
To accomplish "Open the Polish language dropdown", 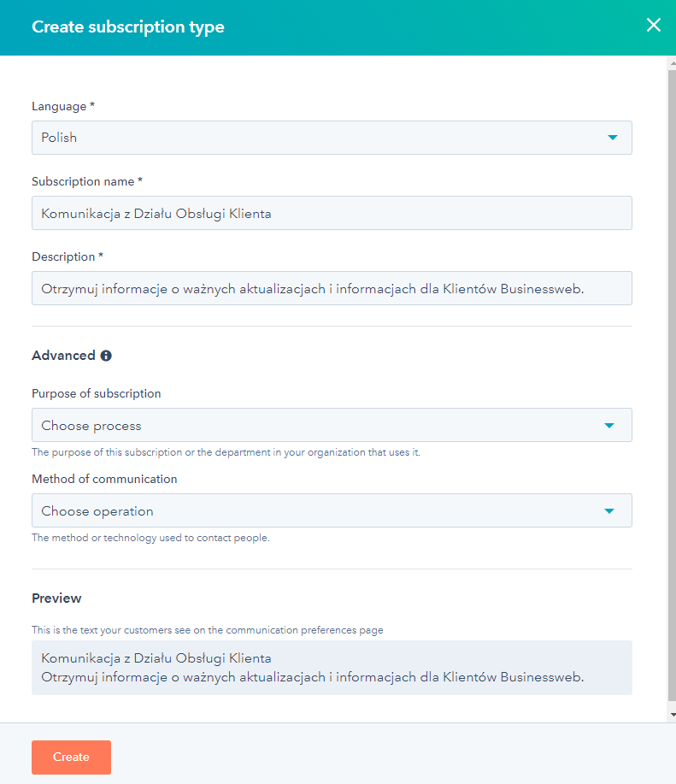I will point(332,138).
